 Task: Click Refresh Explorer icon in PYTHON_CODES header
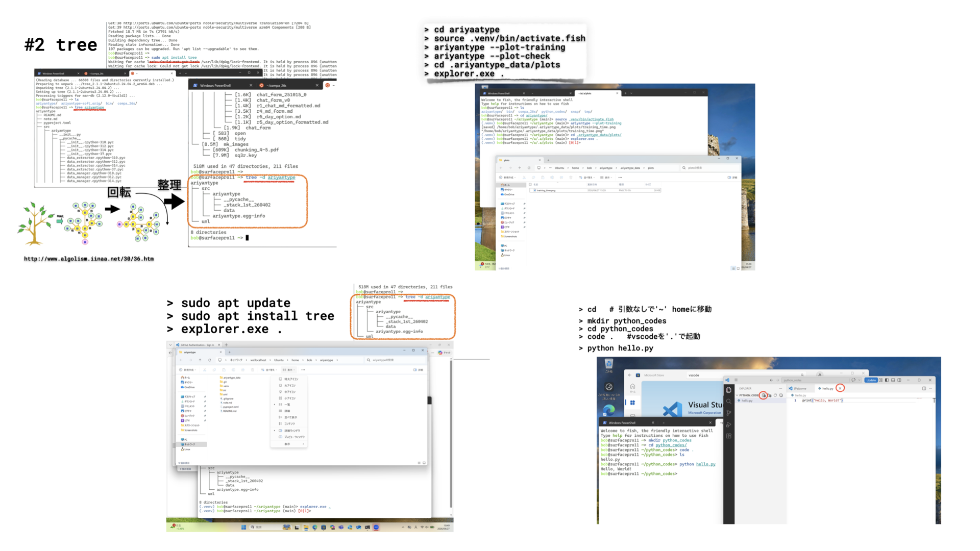(x=775, y=395)
